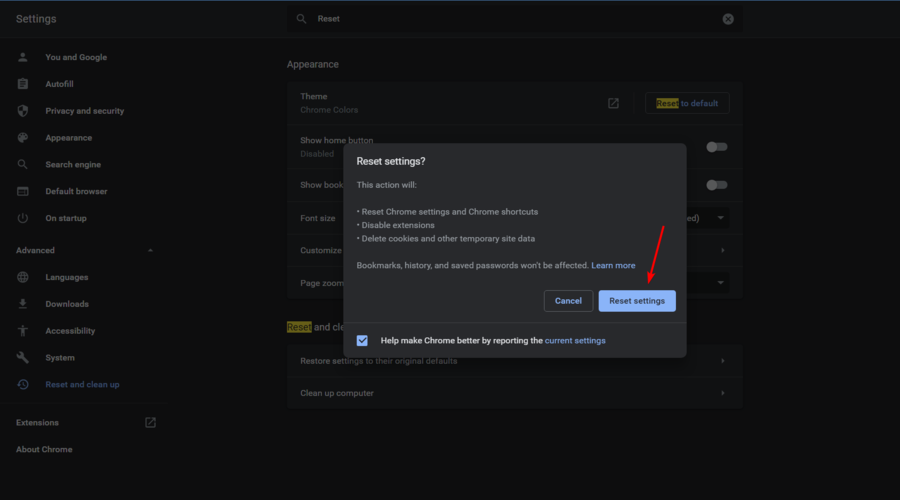
Task: Open the Theme external link icon
Action: [x=613, y=103]
